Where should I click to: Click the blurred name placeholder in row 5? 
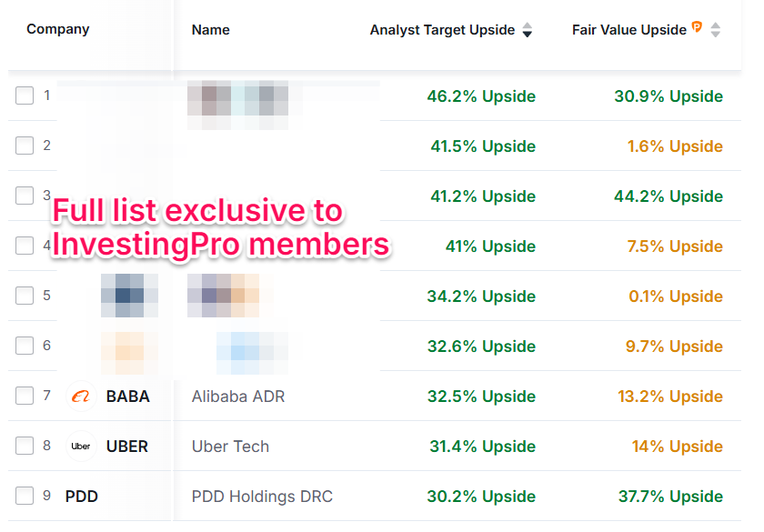(223, 296)
